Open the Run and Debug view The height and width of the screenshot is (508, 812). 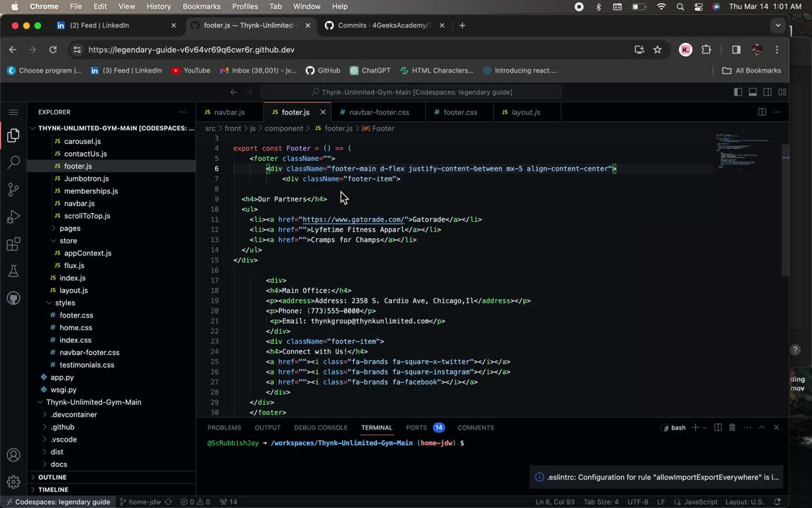13,217
